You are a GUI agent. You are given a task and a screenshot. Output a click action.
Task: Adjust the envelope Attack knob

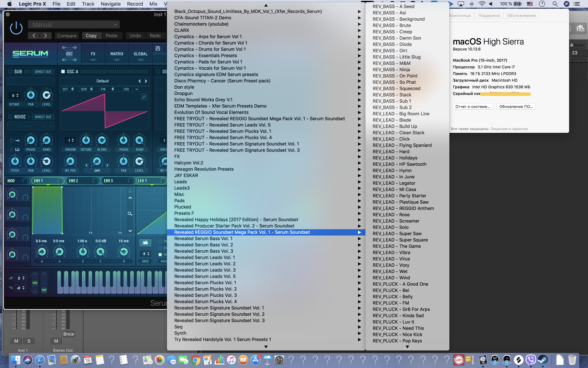pos(42,252)
